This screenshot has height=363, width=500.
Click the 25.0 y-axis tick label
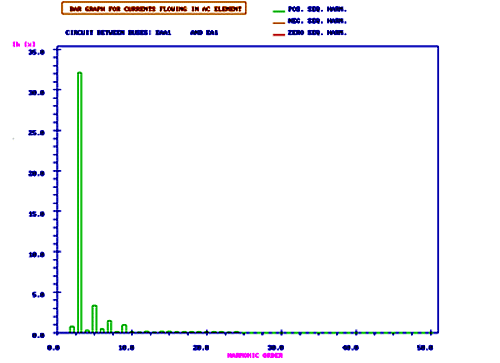point(37,133)
